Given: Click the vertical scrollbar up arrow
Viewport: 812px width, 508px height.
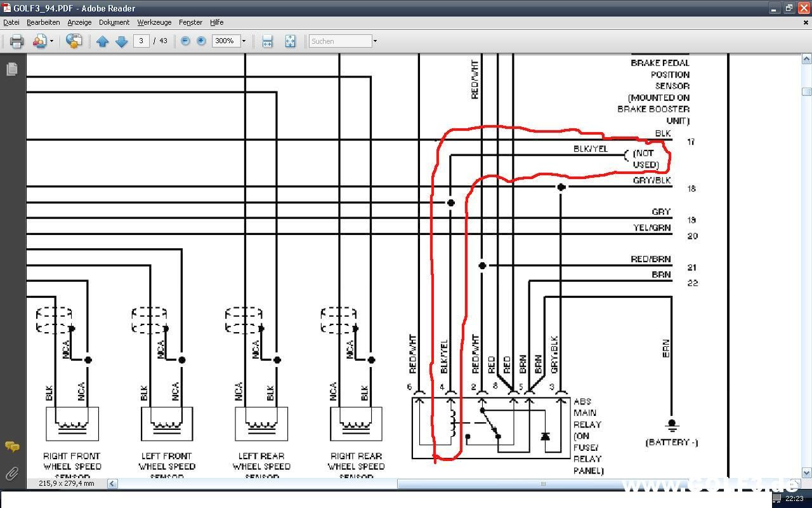Looking at the screenshot, I should coord(806,59).
